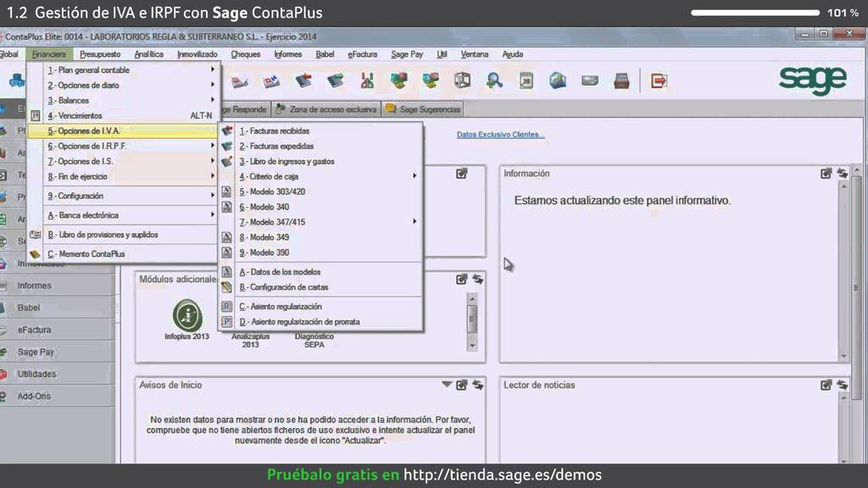Open the Utilidades sidebar section
The image size is (868, 488).
click(x=58, y=374)
